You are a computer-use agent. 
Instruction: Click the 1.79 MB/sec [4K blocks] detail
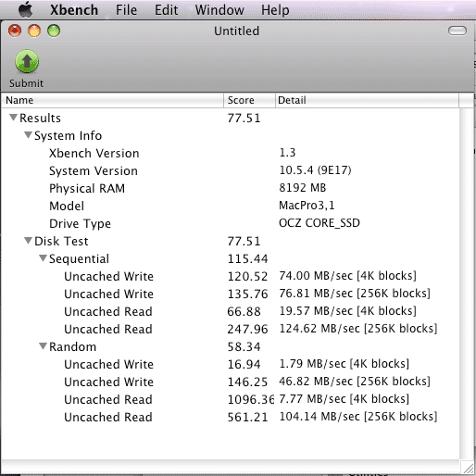coord(344,364)
